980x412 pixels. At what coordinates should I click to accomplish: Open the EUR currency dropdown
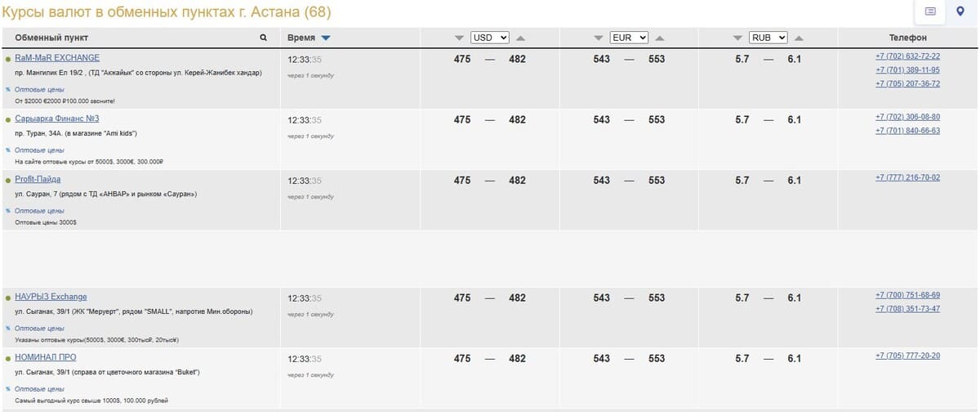click(x=629, y=38)
